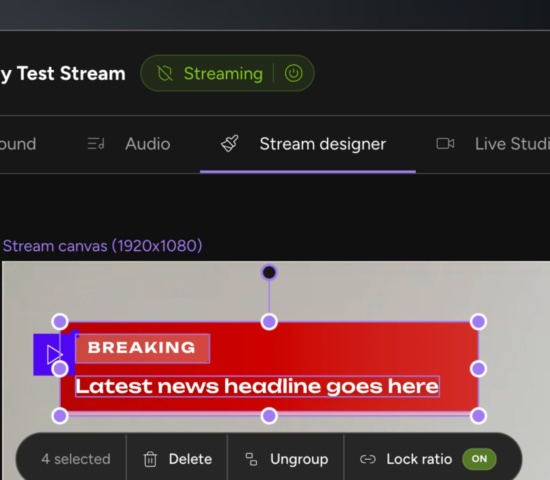The image size is (550, 480).
Task: Select the 'Latest news headline goes here' text
Action: 257,386
